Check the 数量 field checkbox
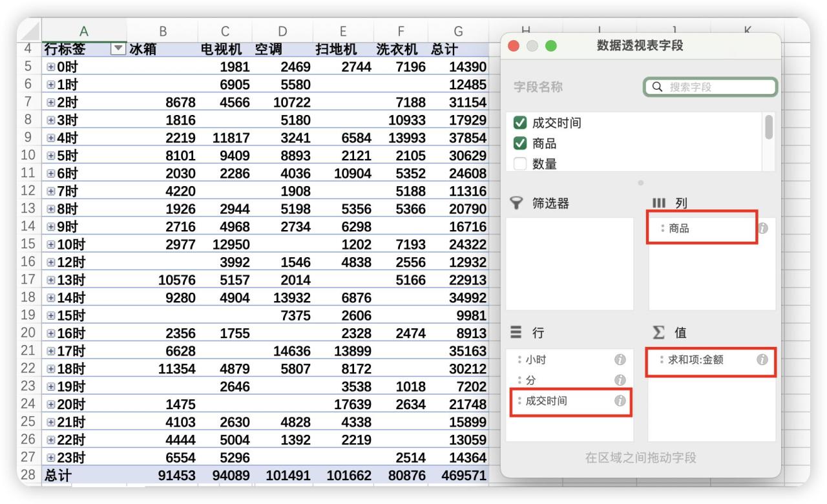The image size is (827, 504). [519, 164]
